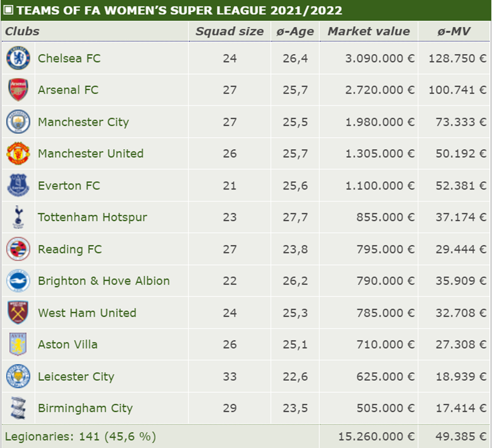Image resolution: width=492 pixels, height=448 pixels.
Task: Sort table by Market value column
Action: [x=369, y=31]
